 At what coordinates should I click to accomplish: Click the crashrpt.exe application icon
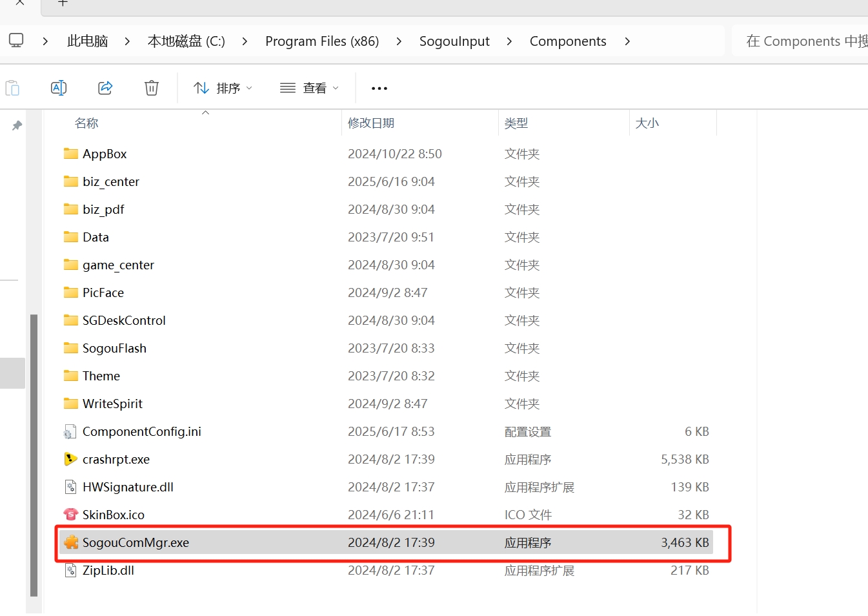(x=71, y=459)
